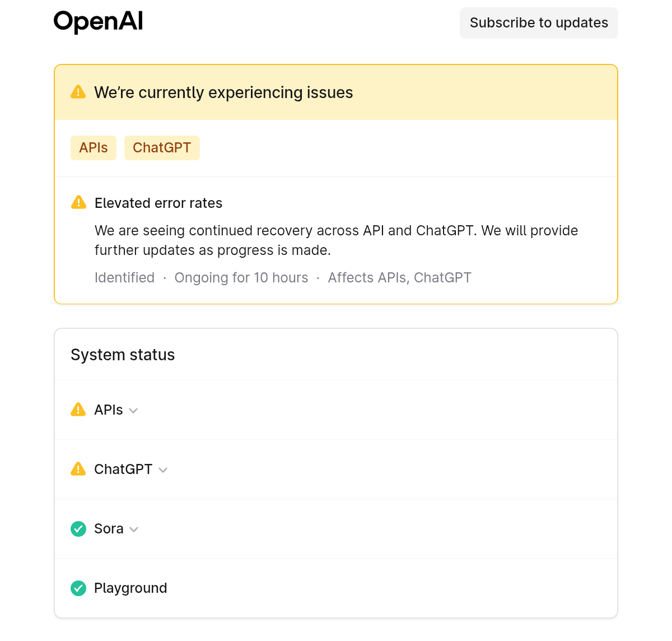Expand the Sora chevron in System status
672x641 pixels.
134,529
